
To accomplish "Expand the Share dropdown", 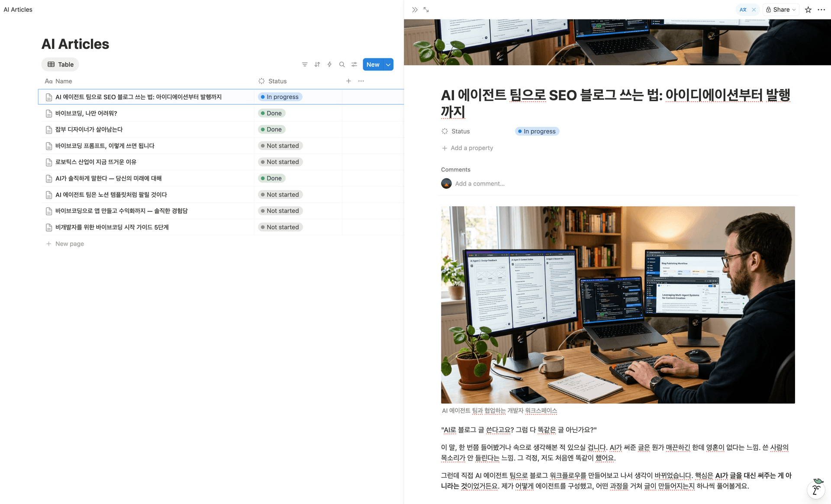I will point(793,9).
